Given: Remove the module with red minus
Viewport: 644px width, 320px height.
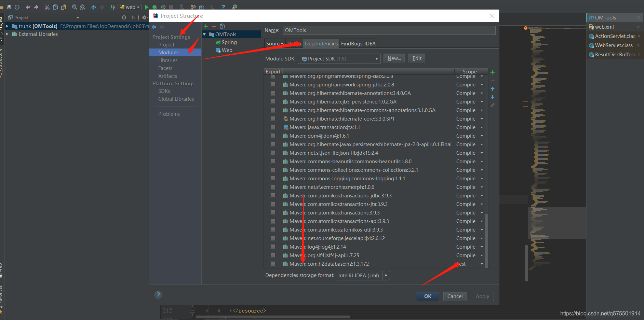Looking at the screenshot, I should 214,26.
